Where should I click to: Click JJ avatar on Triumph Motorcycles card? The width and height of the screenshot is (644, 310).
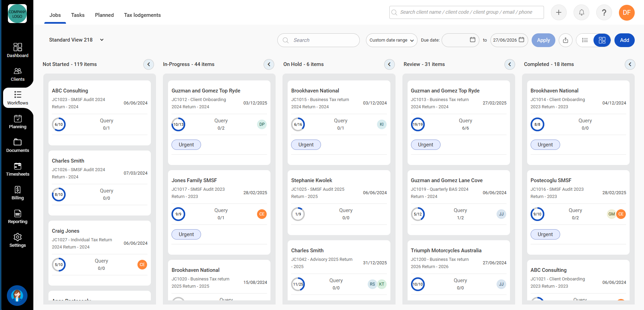coord(501,284)
